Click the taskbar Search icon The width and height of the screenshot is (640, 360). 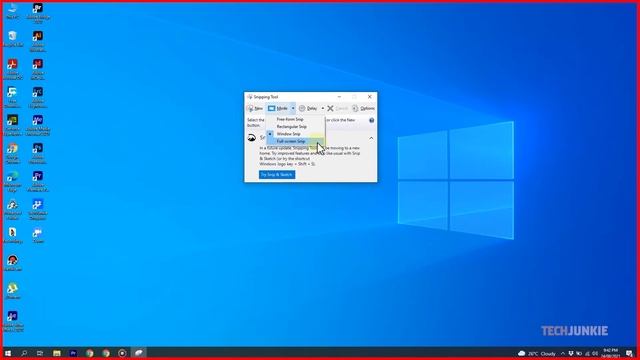24,353
